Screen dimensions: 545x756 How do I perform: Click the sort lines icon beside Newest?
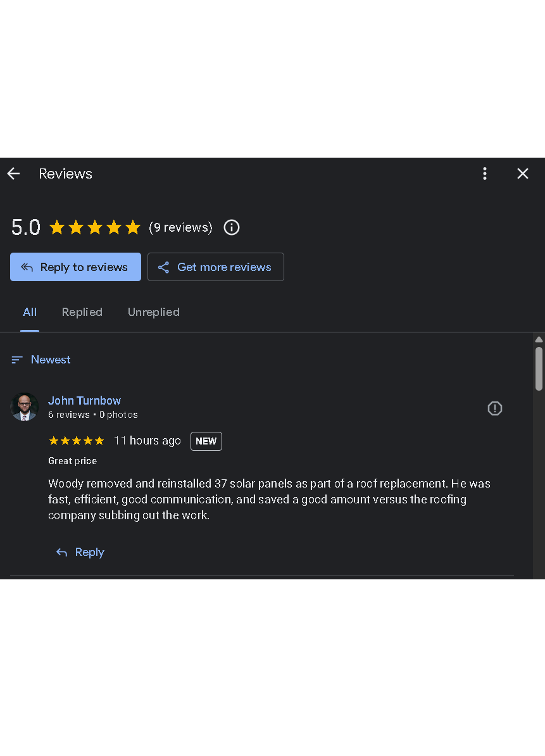17,360
